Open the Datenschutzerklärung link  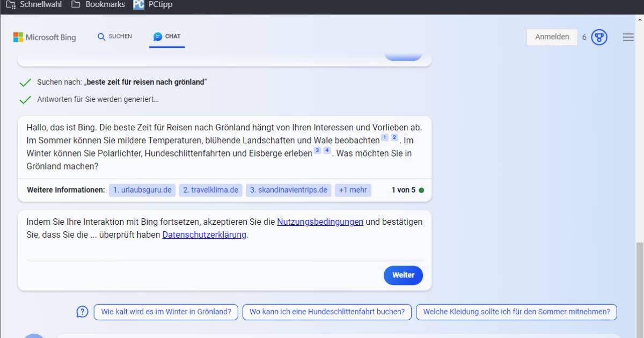coord(204,235)
